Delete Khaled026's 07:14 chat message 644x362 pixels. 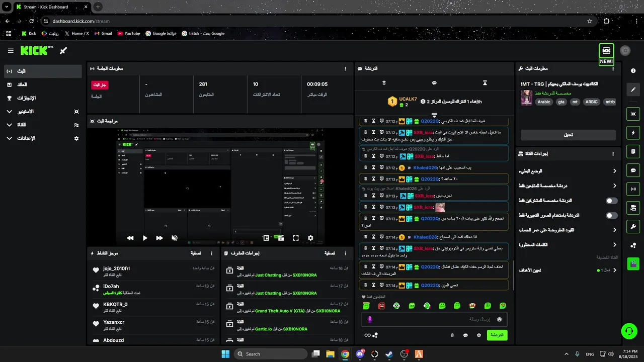(366, 237)
